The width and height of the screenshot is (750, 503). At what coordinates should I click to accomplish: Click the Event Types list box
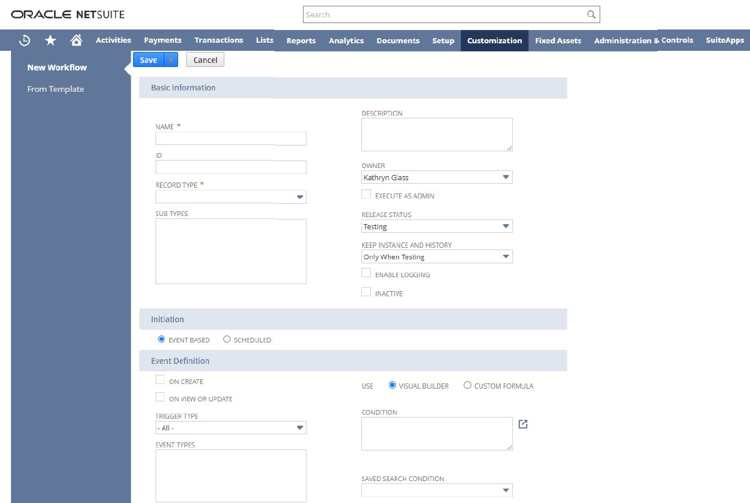tap(231, 476)
